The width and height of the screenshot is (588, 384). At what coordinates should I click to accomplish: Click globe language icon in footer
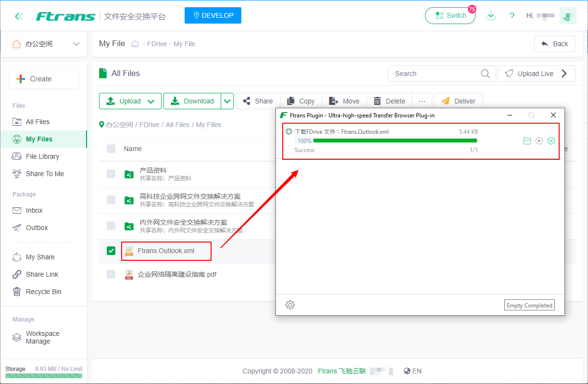point(407,371)
